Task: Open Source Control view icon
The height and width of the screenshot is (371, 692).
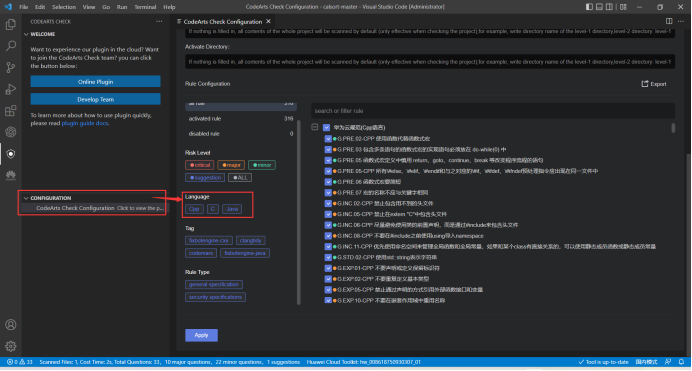Action: (x=11, y=67)
